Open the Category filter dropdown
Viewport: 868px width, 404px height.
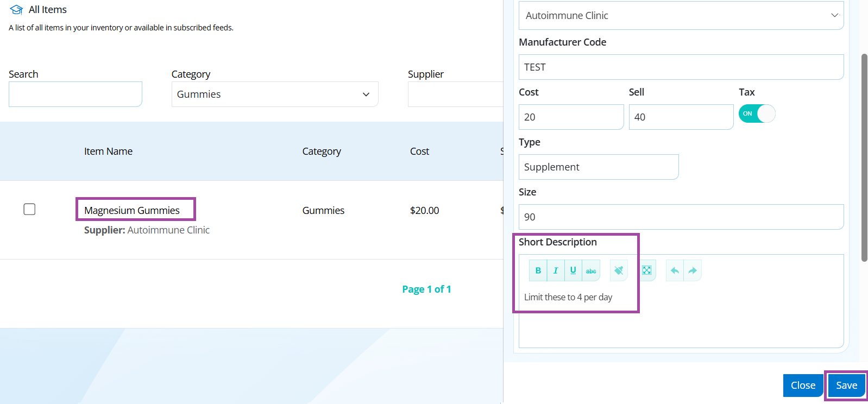(x=275, y=94)
